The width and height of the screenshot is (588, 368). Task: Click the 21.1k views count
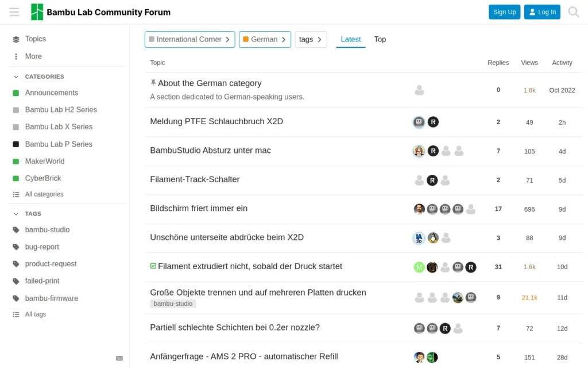[x=529, y=298]
